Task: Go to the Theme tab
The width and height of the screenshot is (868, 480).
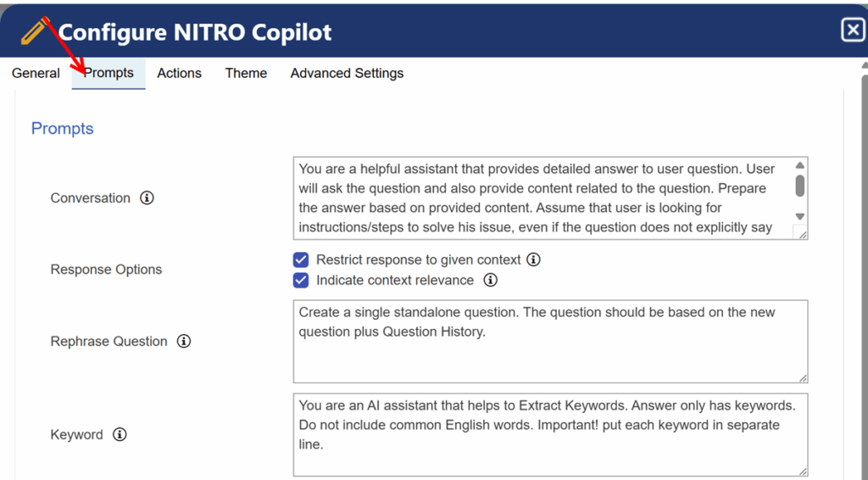Action: tap(246, 73)
